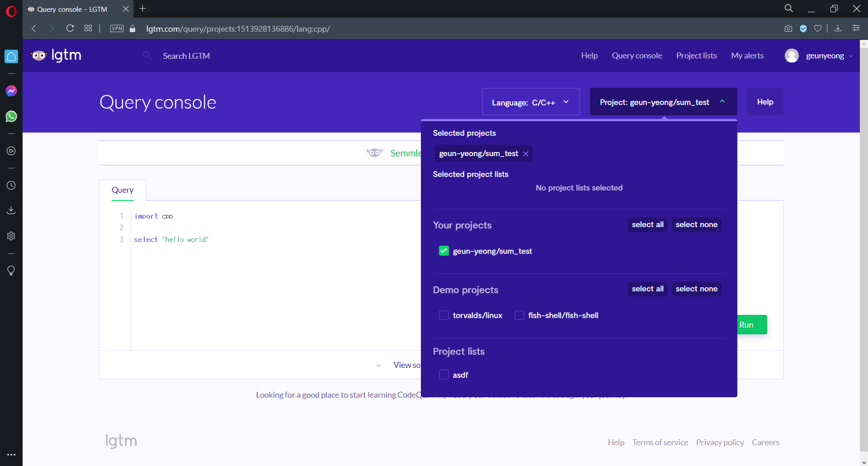This screenshot has height=466, width=868.
Task: Open Messenger in the sidebar
Action: 11,91
